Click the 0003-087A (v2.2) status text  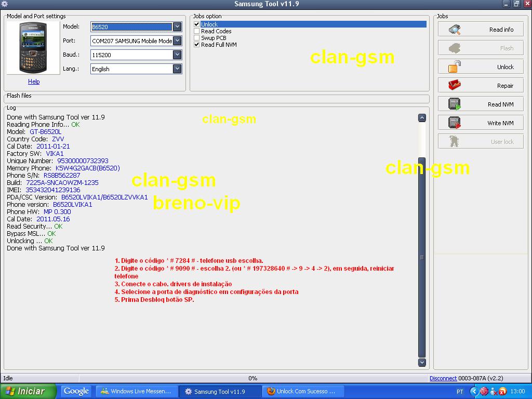481,378
